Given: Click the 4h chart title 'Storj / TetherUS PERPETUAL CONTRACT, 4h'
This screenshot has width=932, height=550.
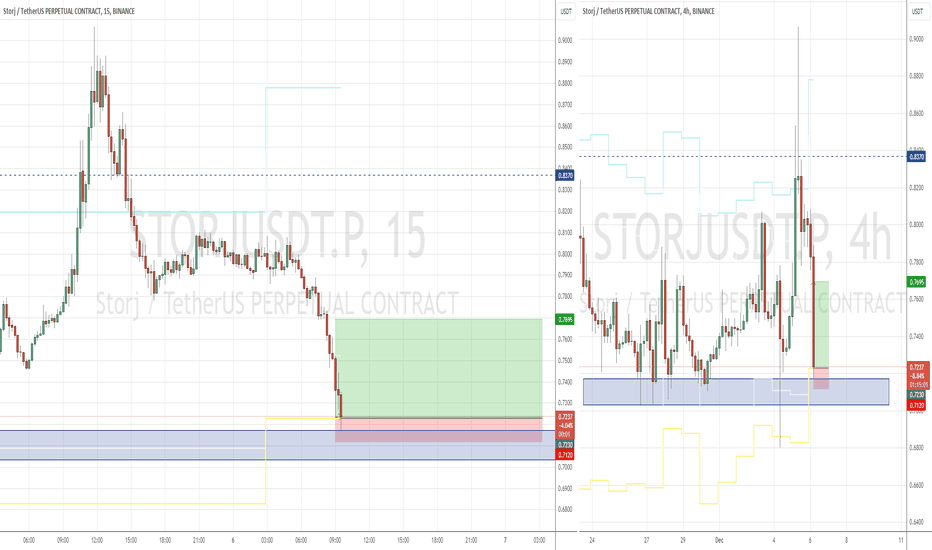Looking at the screenshot, I should (x=635, y=11).
